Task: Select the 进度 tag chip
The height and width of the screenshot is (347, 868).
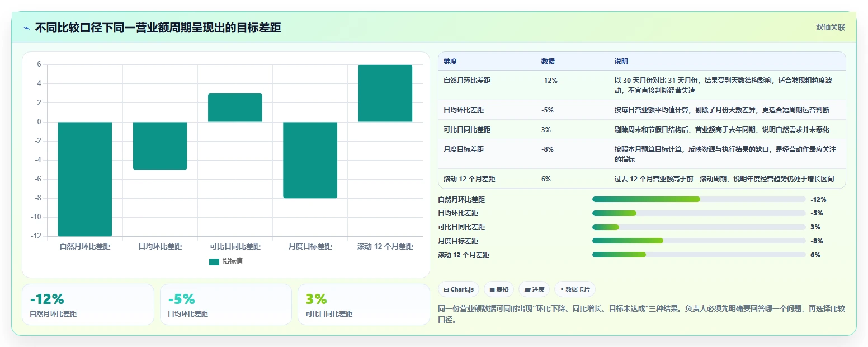Action: click(x=534, y=289)
